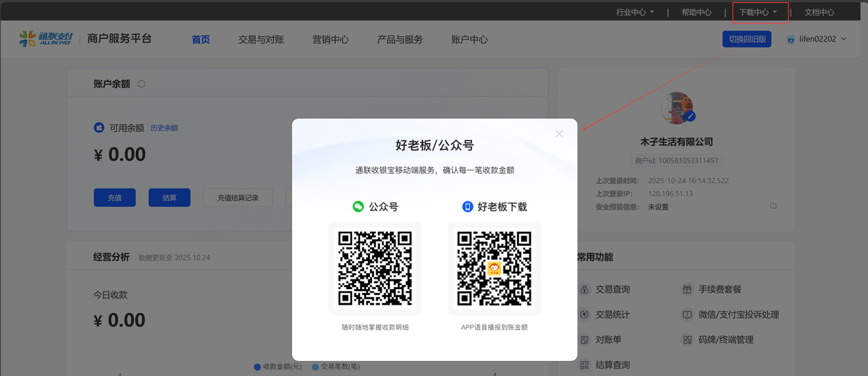Click the last login time 2025-10-24 16:14:32.522
This screenshot has height=376, width=868.
pyautogui.click(x=688, y=181)
